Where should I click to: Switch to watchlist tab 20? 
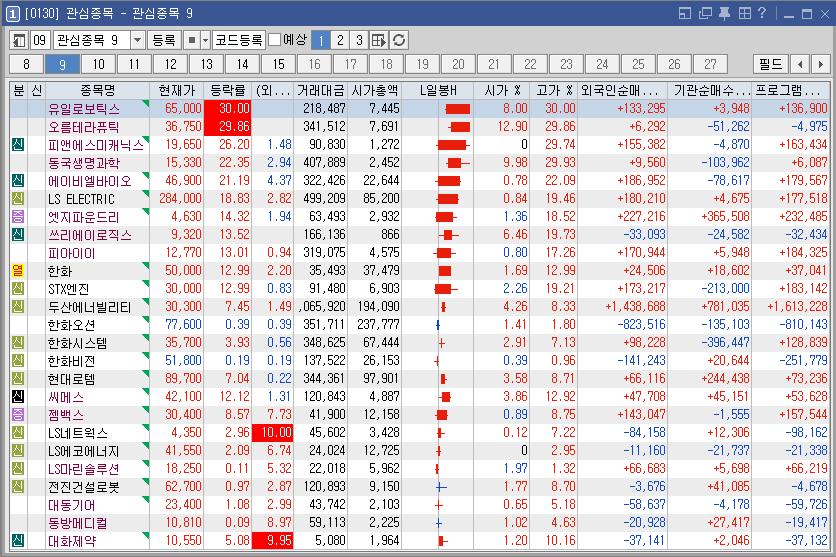[459, 64]
